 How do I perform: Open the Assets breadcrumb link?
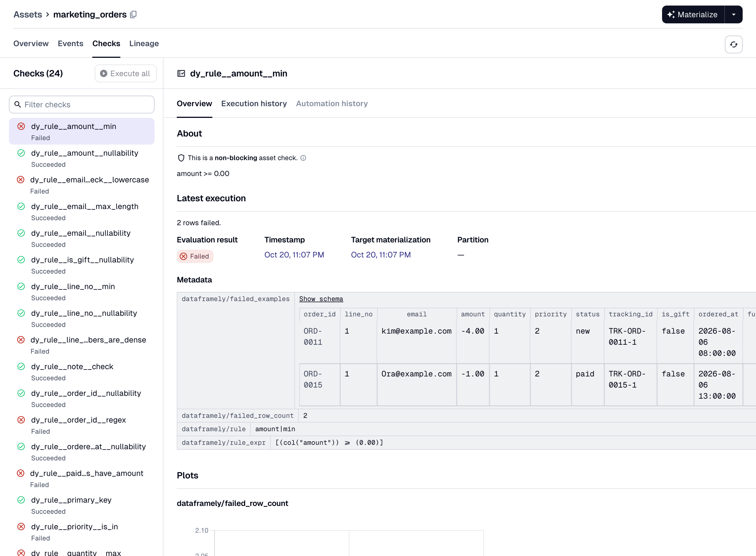pyautogui.click(x=28, y=14)
